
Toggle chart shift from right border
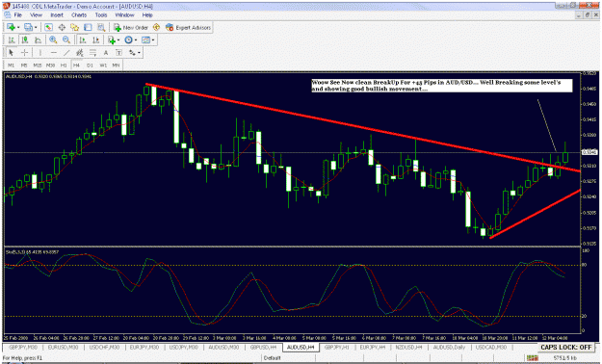coord(95,39)
